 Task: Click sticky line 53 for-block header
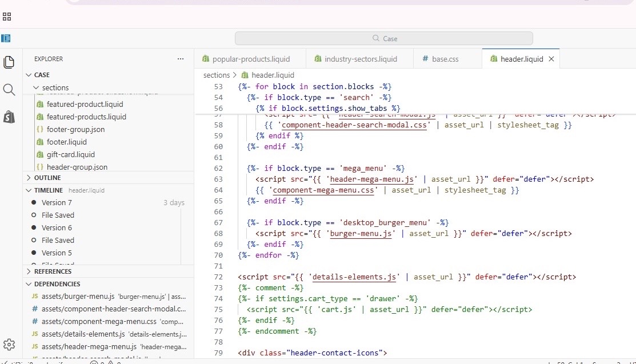315,87
